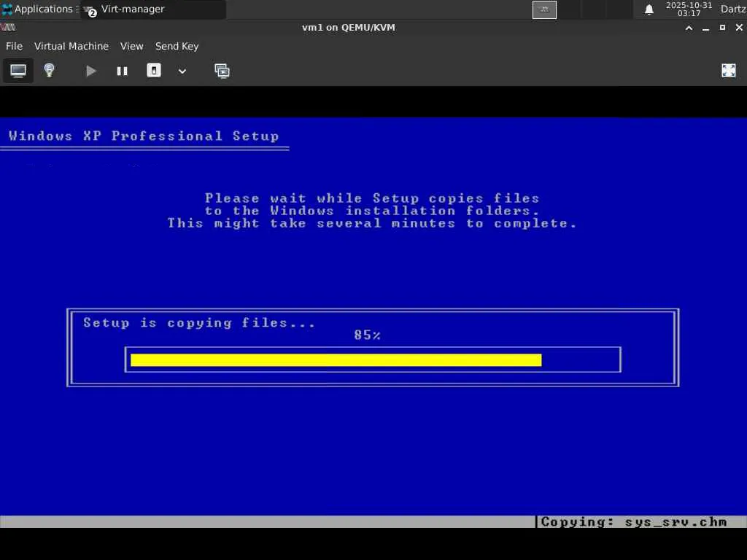Click the 'Windows XP Professional Setup' heading
The width and height of the screenshot is (747, 560).
(144, 136)
